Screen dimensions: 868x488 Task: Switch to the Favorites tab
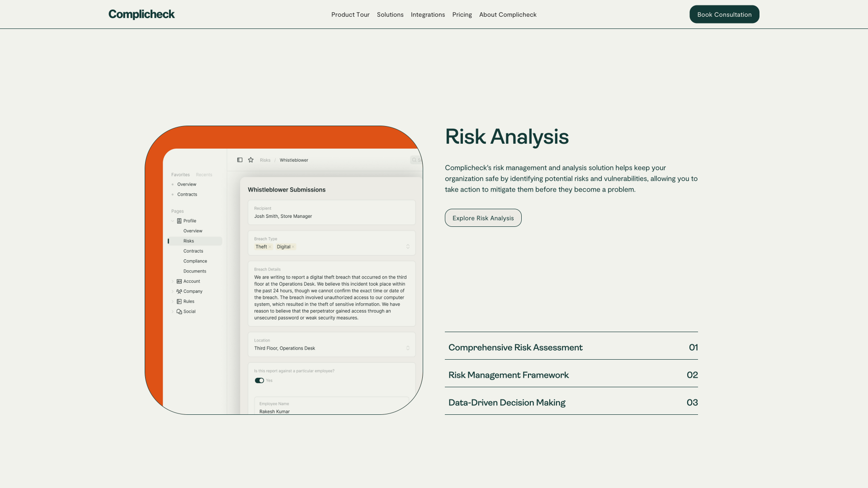(x=180, y=175)
